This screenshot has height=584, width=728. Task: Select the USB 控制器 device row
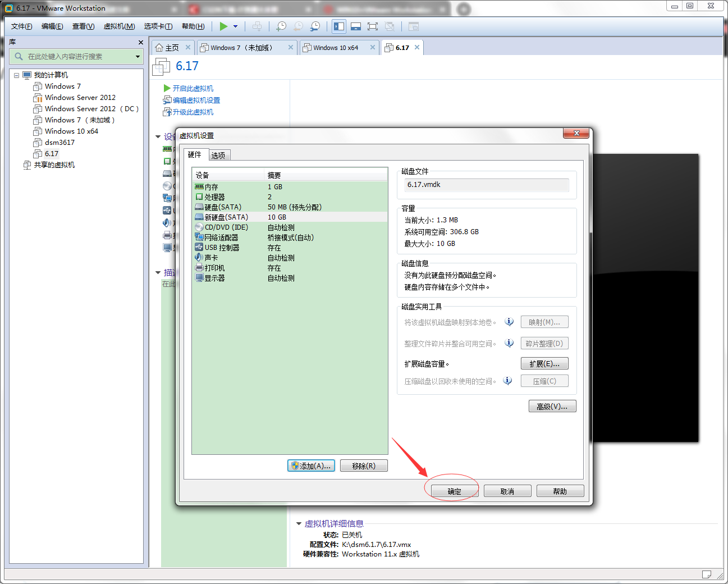point(290,248)
